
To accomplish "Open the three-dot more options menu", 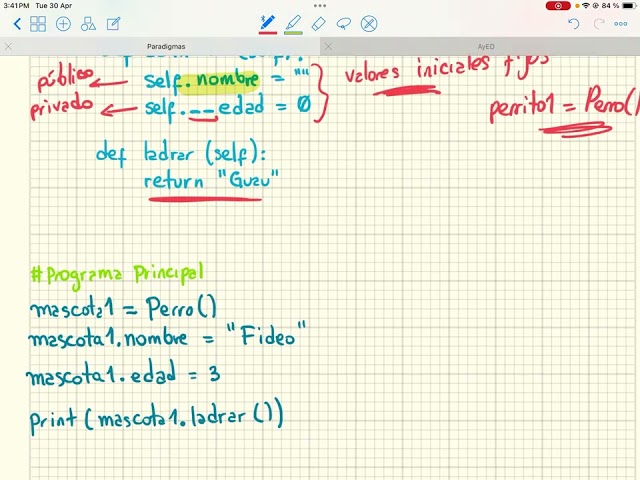I will (621, 24).
